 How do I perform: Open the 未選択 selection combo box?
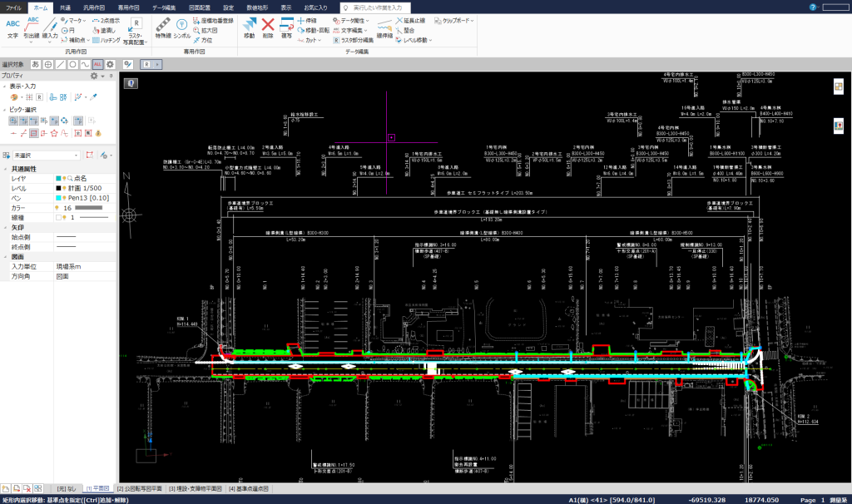click(47, 156)
